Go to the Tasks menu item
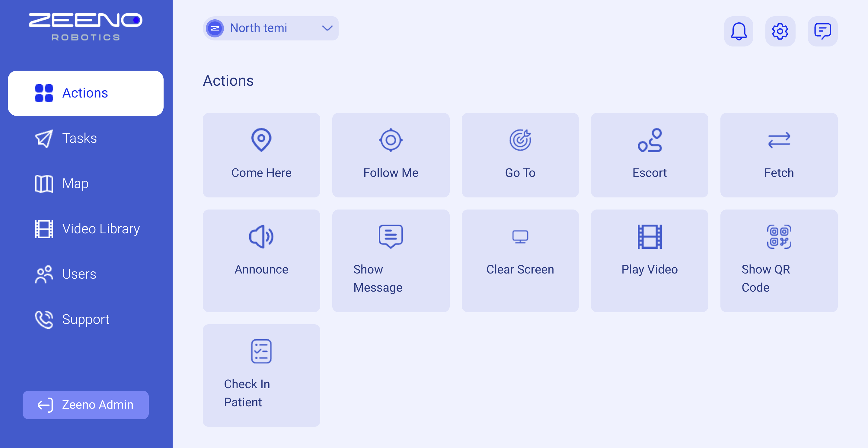 click(79, 138)
